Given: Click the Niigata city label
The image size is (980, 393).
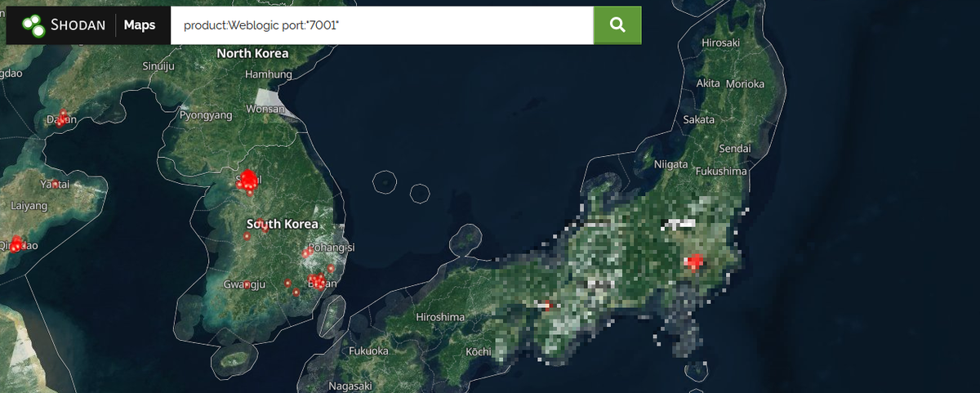Looking at the screenshot, I should [671, 164].
